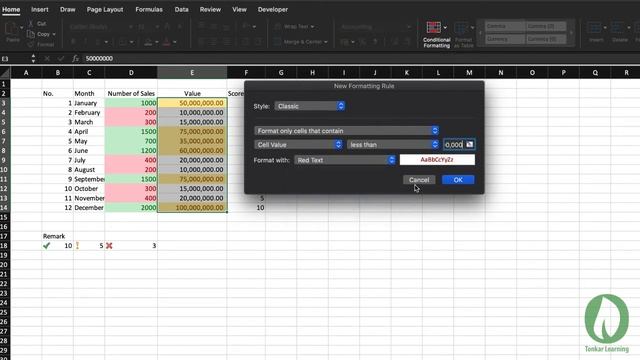Open the Page Layout tab

point(105,9)
